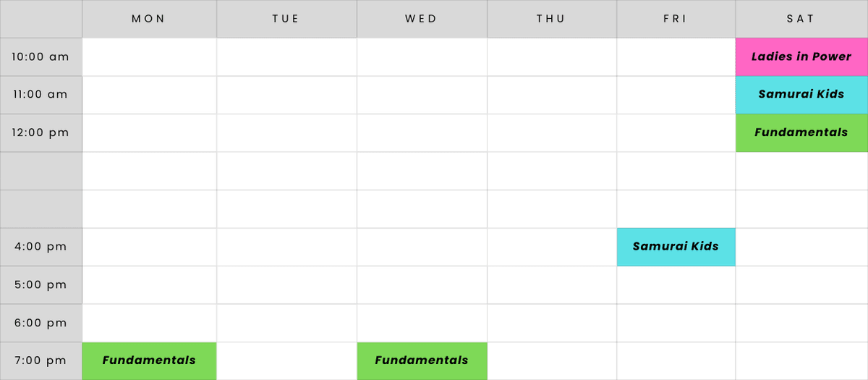This screenshot has width=868, height=380.
Task: Select the 6:00 pm time label
Action: (41, 323)
